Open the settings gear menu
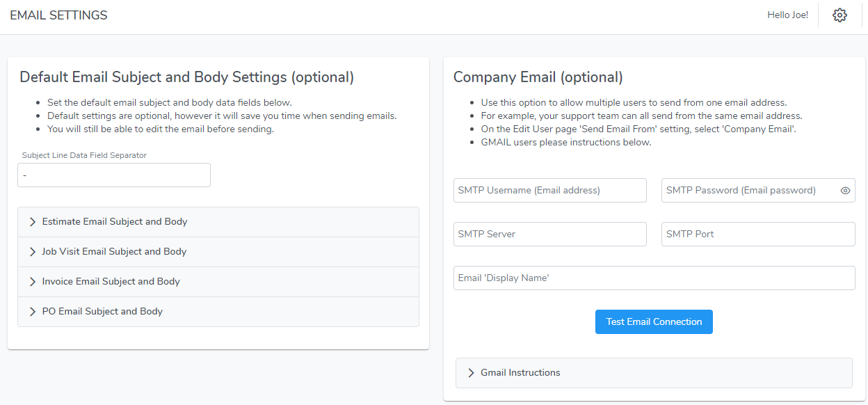868x405 pixels. click(x=839, y=15)
